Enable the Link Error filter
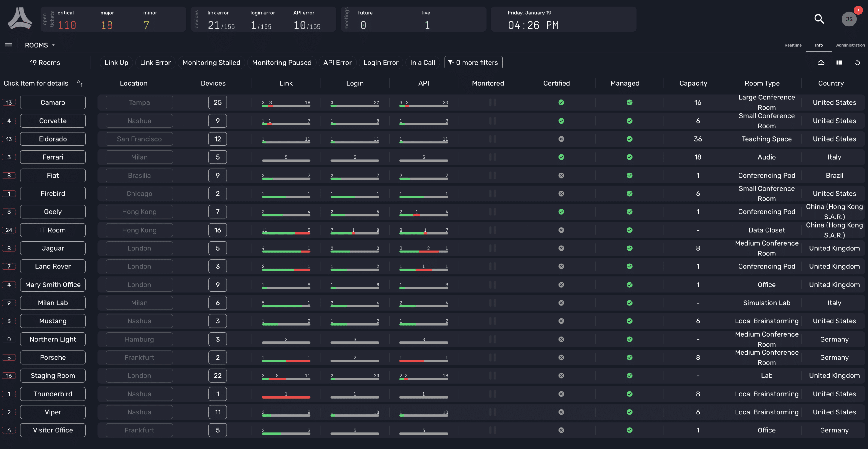Screen dimensions: 868x449 pos(155,63)
